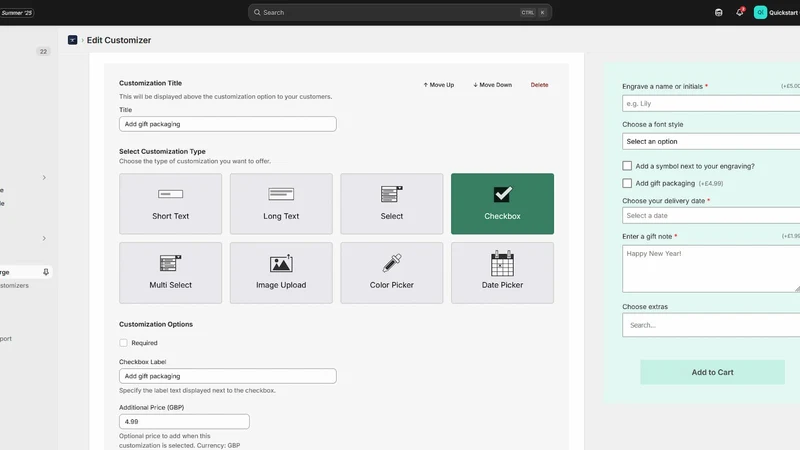The image size is (800, 450).
Task: Click Move Up
Action: pyautogui.click(x=439, y=85)
